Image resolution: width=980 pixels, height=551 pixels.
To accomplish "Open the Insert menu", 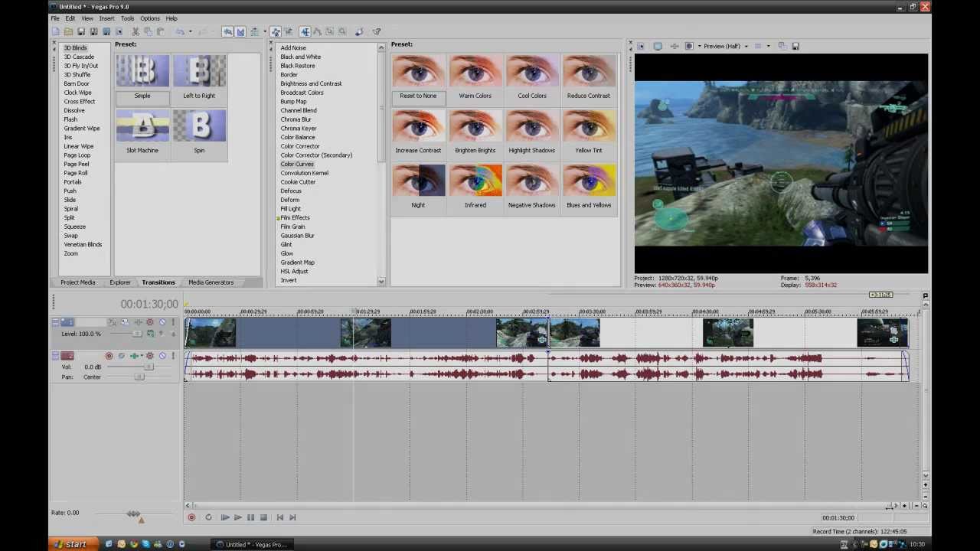I will (106, 18).
